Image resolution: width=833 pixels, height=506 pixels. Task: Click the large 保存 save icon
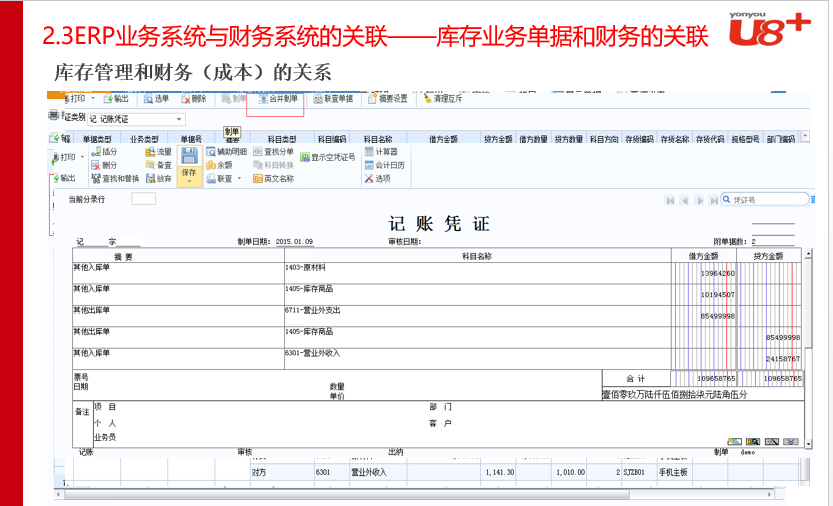click(189, 158)
